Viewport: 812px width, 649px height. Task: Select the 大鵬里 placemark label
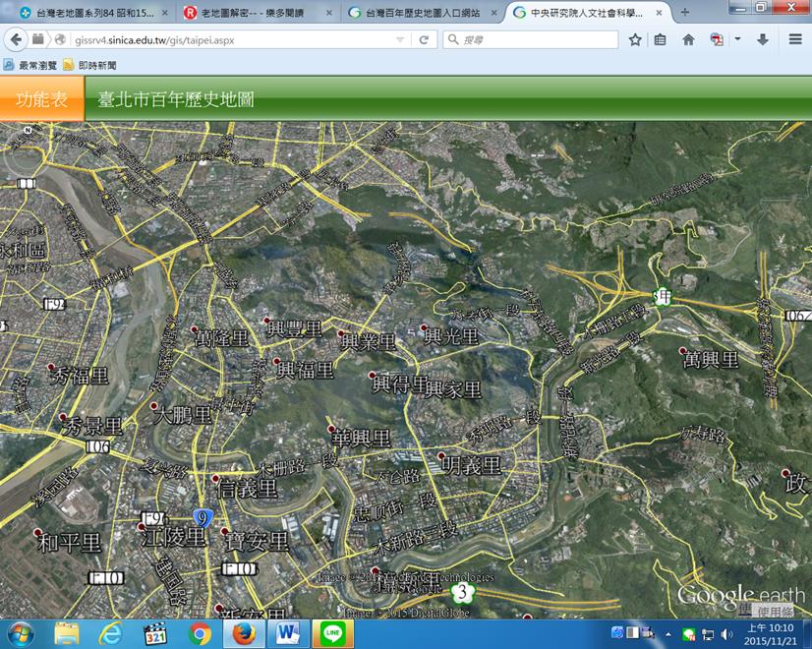(182, 415)
